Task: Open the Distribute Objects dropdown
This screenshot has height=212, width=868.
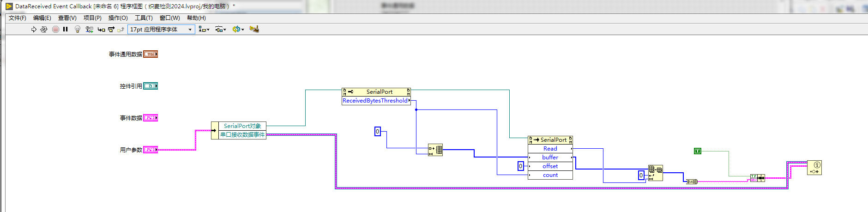Action: (221, 29)
